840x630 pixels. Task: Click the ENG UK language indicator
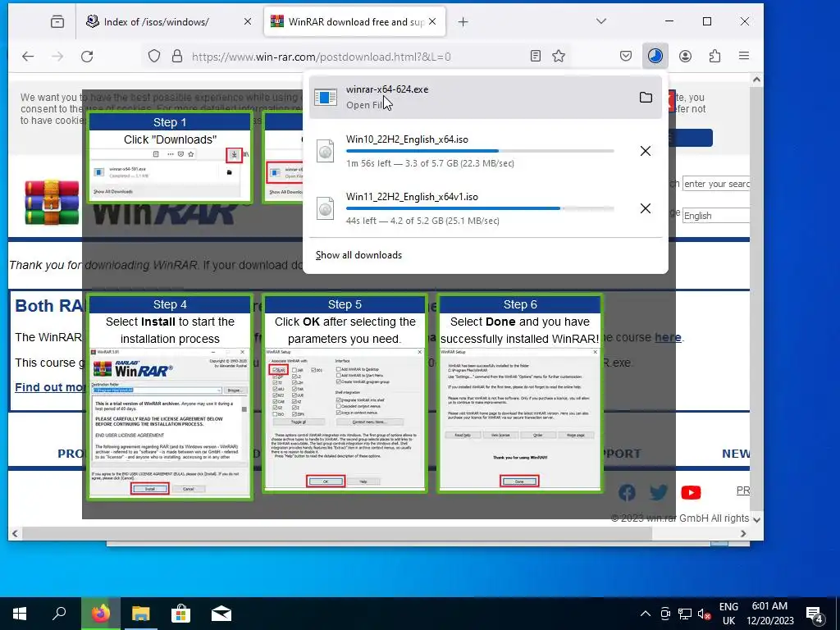[x=728, y=614]
